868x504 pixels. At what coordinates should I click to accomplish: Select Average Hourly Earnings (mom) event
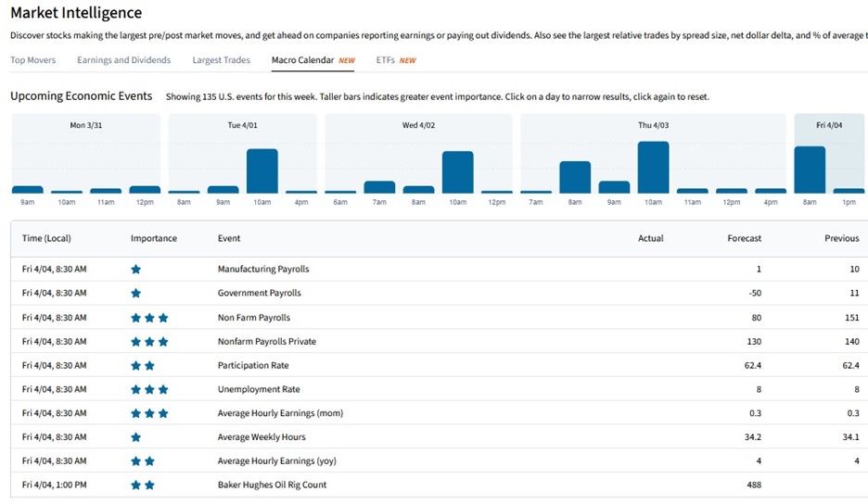[280, 412]
